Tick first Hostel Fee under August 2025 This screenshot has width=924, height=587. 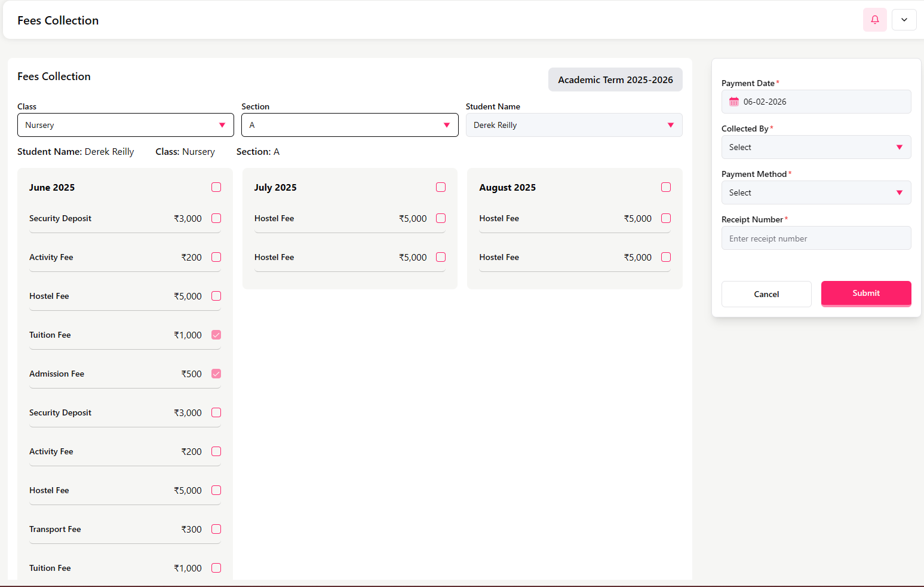(x=666, y=218)
